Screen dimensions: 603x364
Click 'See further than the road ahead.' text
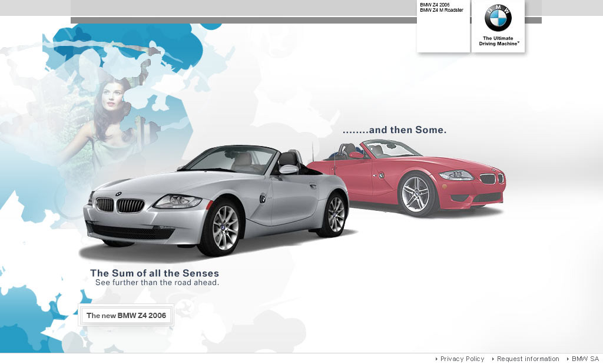[157, 283]
